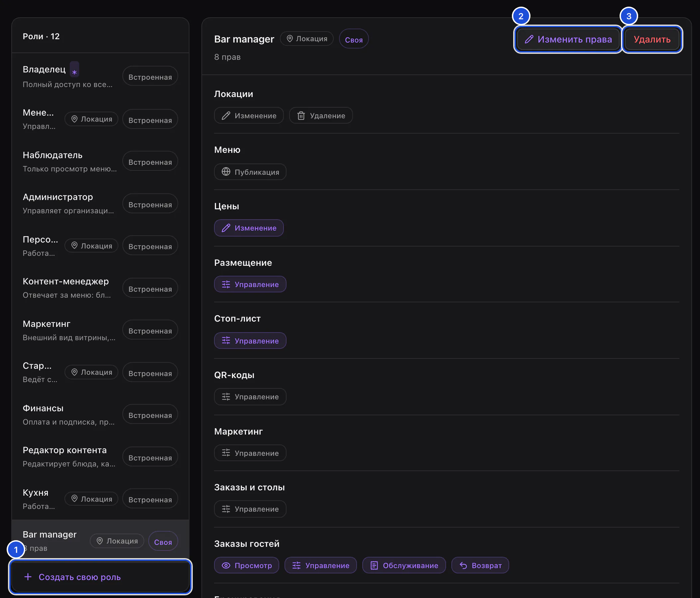Click the Удалить button
Image resolution: width=700 pixels, height=598 pixels.
tap(652, 40)
